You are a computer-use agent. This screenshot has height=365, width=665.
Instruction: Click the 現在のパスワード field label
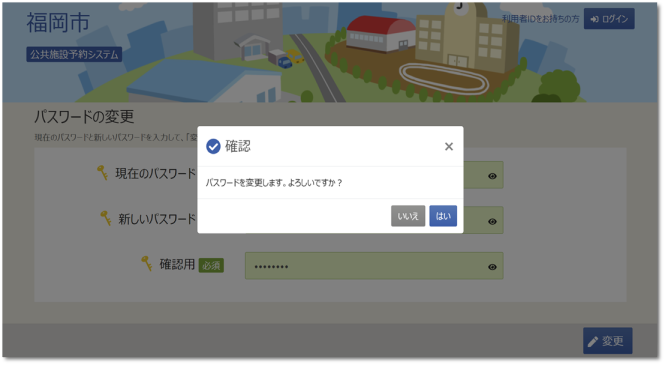[x=156, y=173]
